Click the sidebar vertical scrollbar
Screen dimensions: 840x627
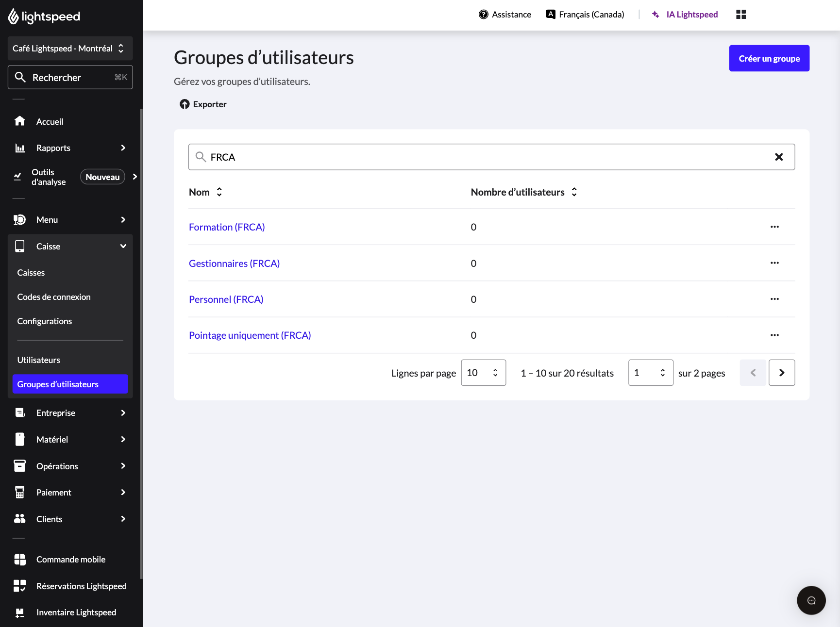[x=141, y=344]
